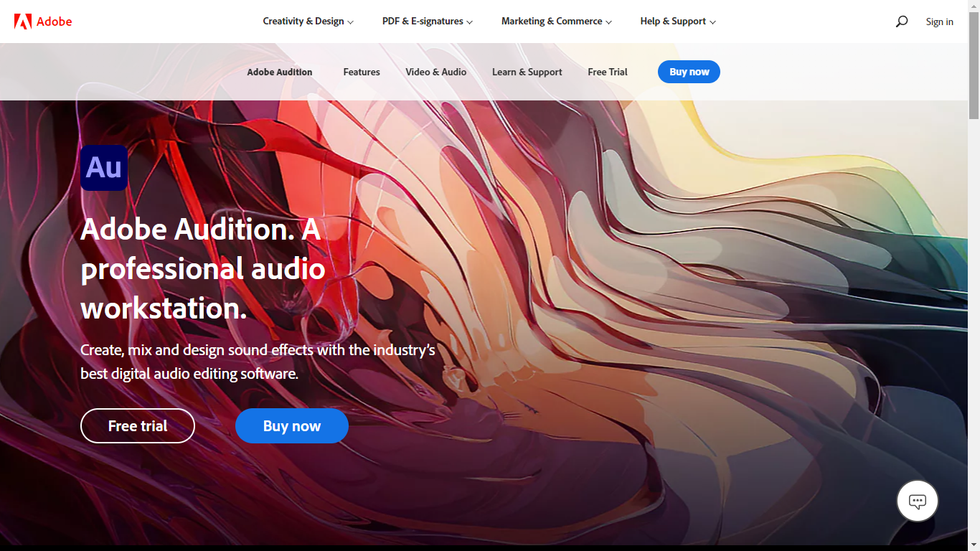
Task: Open the search magnifier icon
Action: [x=902, y=22]
